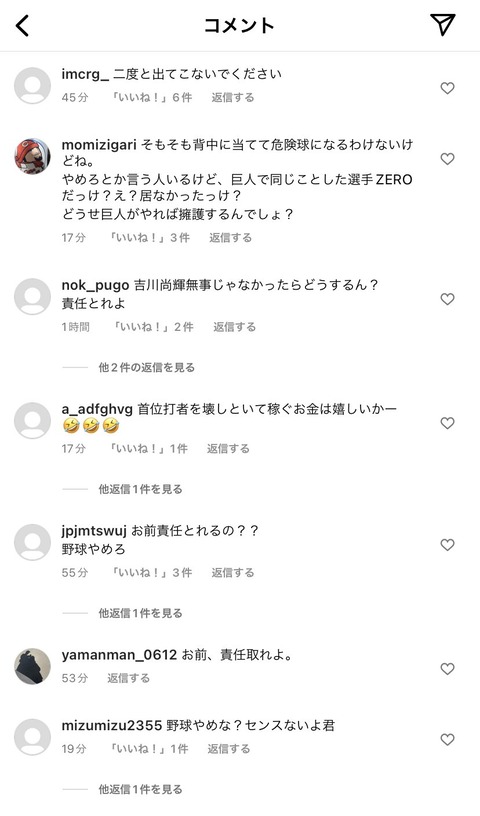
Task: Reply to yamanman_0612 via 返信する
Action: 128,678
